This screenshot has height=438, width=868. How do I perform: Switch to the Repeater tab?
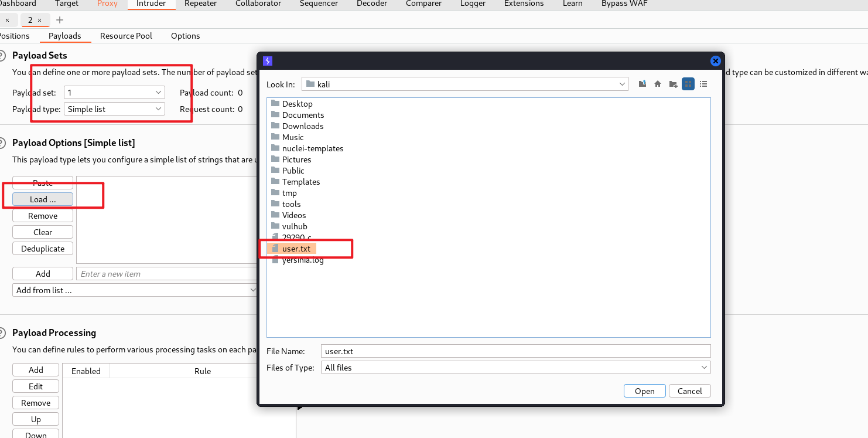pyautogui.click(x=200, y=4)
